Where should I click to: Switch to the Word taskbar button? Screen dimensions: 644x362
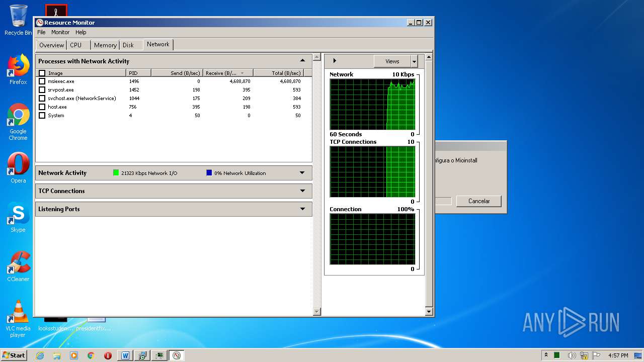(125, 355)
